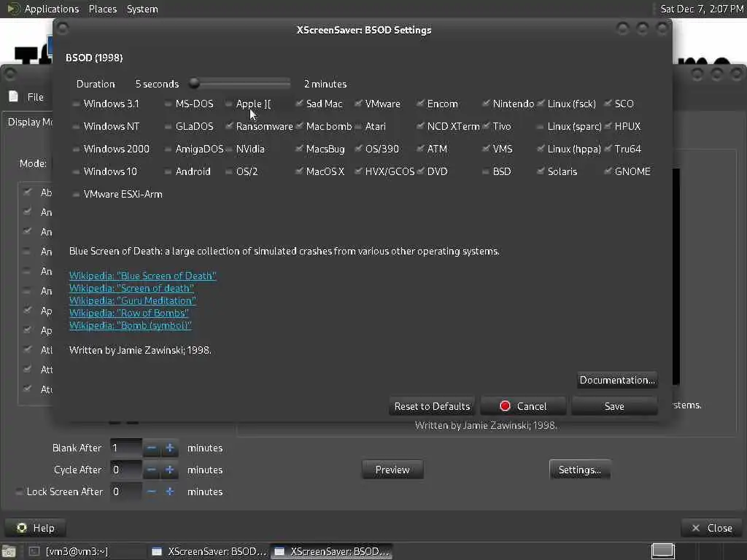Toggle the OS/2 checkbox
Viewport: 747px width, 560px height.
(x=228, y=171)
